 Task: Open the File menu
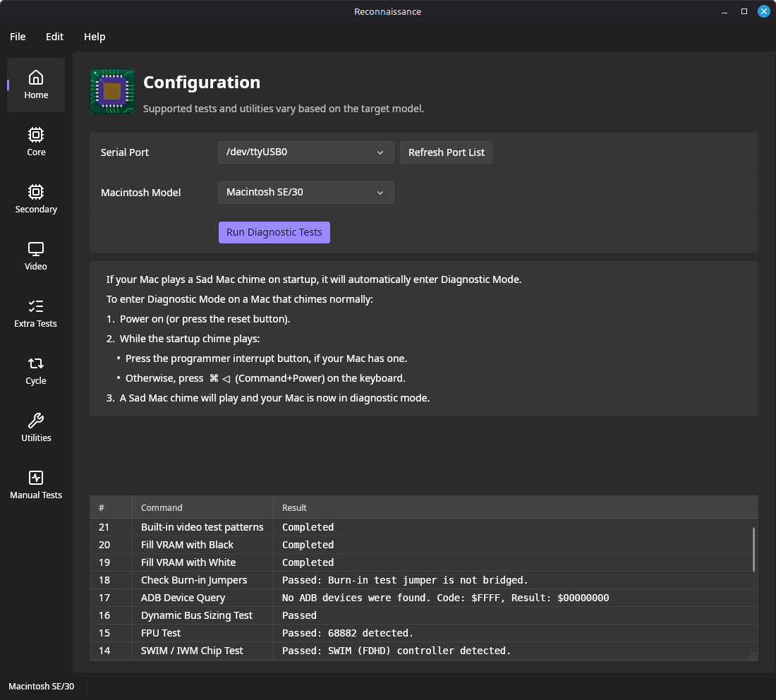tap(18, 37)
